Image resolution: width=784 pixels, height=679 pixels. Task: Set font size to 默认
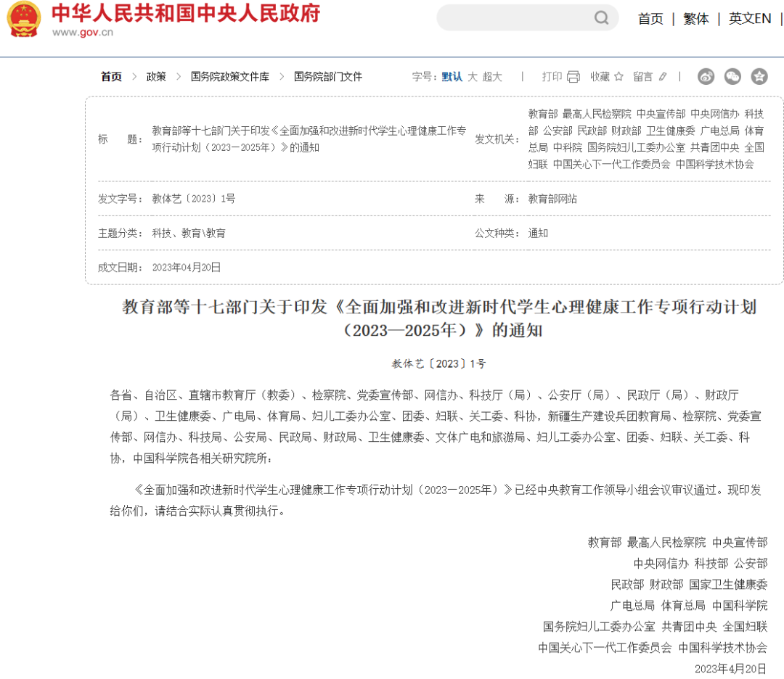pyautogui.click(x=452, y=77)
